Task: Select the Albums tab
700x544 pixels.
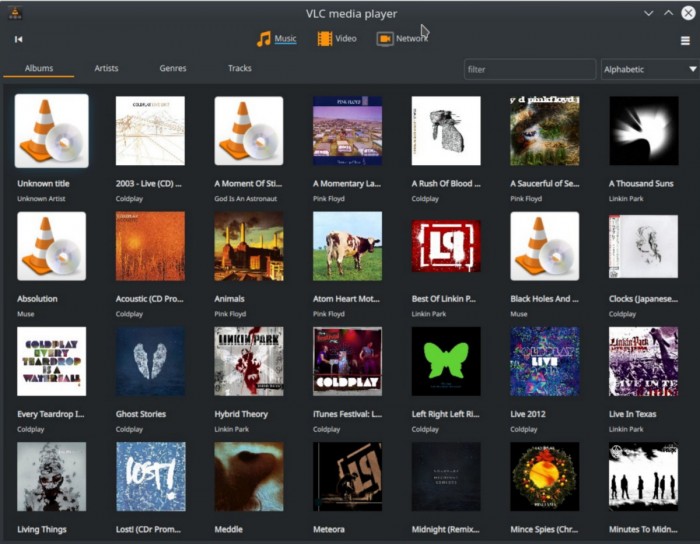Action: pos(39,68)
